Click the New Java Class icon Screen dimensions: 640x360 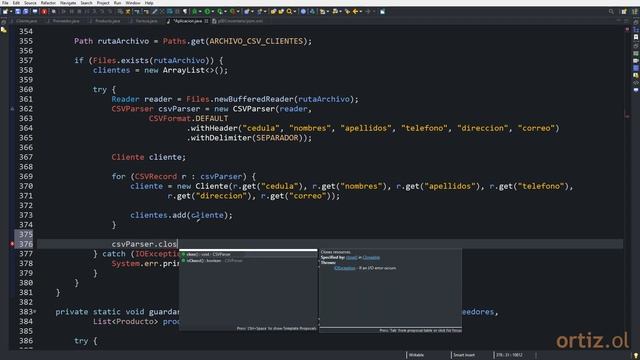click(x=259, y=11)
